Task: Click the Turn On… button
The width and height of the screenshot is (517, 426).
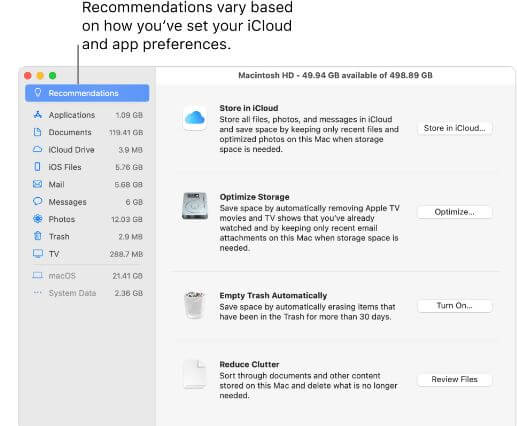Action: point(454,306)
